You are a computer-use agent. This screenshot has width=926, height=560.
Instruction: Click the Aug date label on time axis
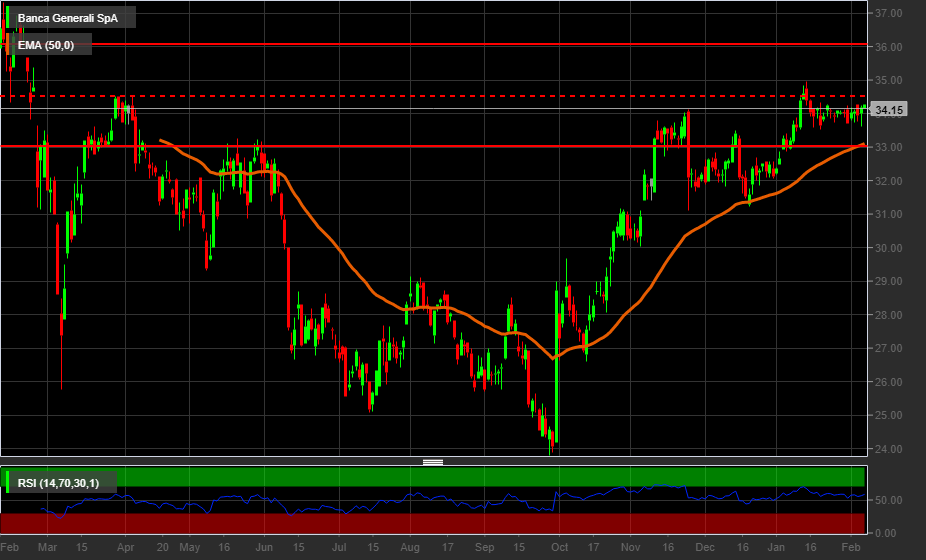(x=410, y=547)
